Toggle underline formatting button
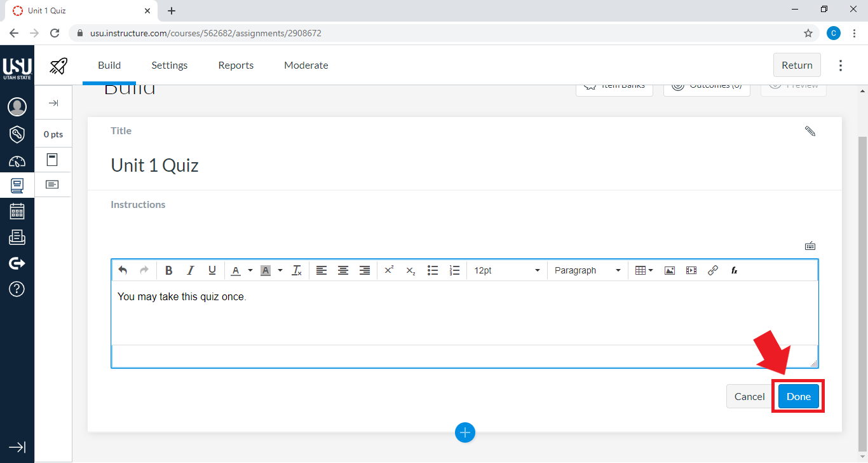Screen dimensions: 868x463 [x=212, y=270]
